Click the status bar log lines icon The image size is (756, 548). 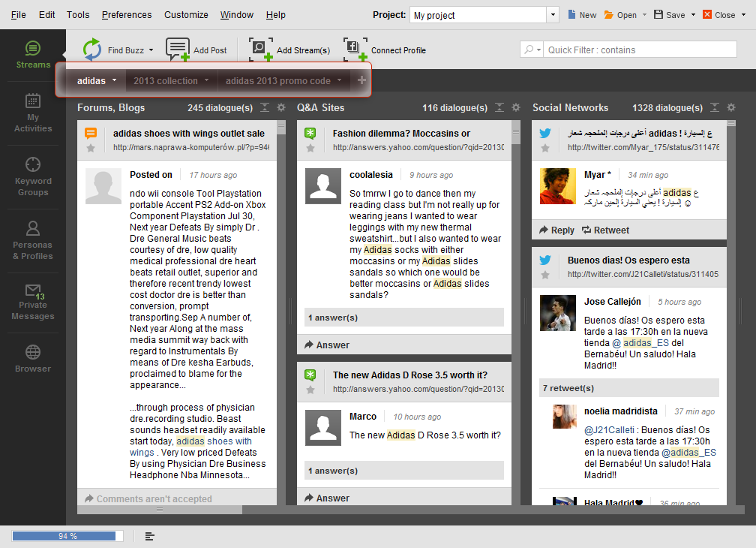coord(149,537)
